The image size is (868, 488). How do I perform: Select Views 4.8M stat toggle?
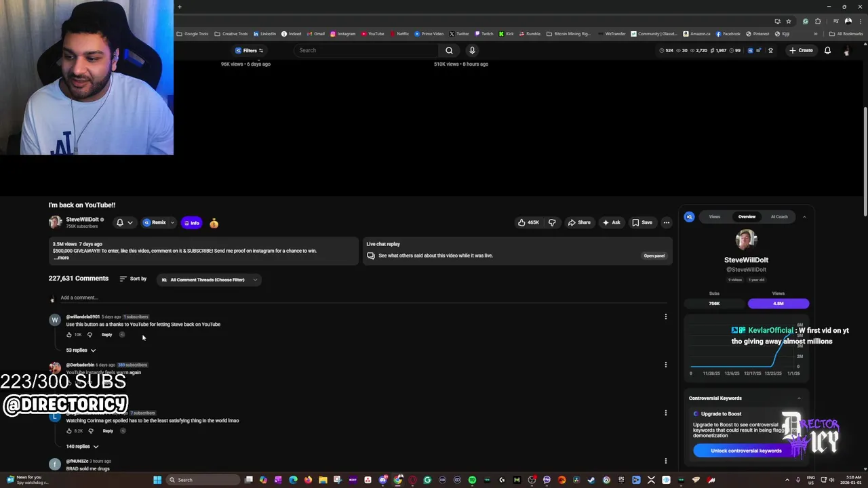(778, 303)
